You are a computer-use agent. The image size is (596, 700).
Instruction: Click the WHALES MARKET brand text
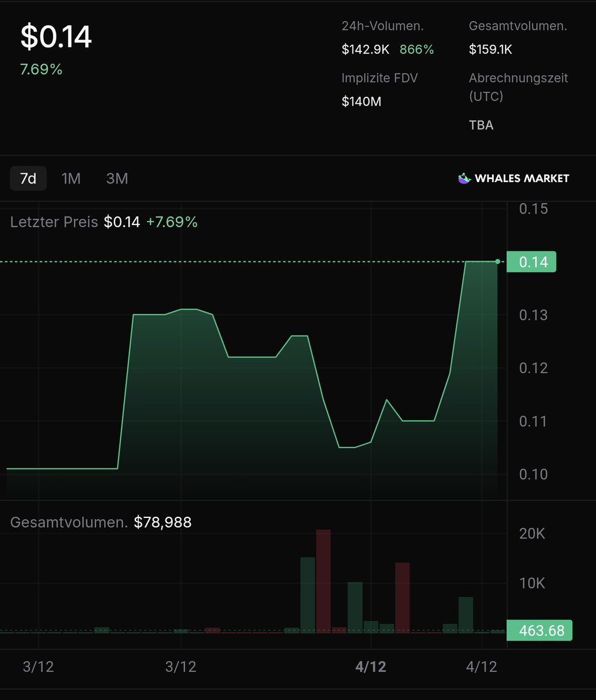click(522, 178)
